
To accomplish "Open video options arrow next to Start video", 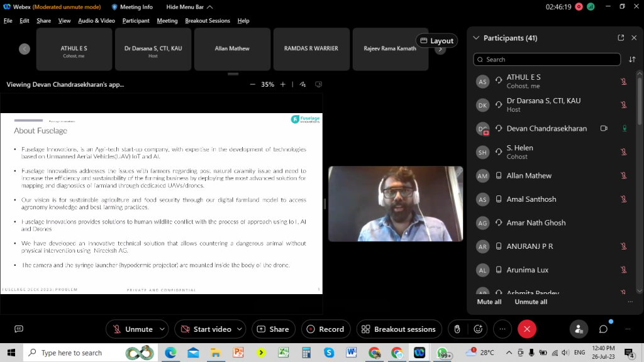I will 240,329.
